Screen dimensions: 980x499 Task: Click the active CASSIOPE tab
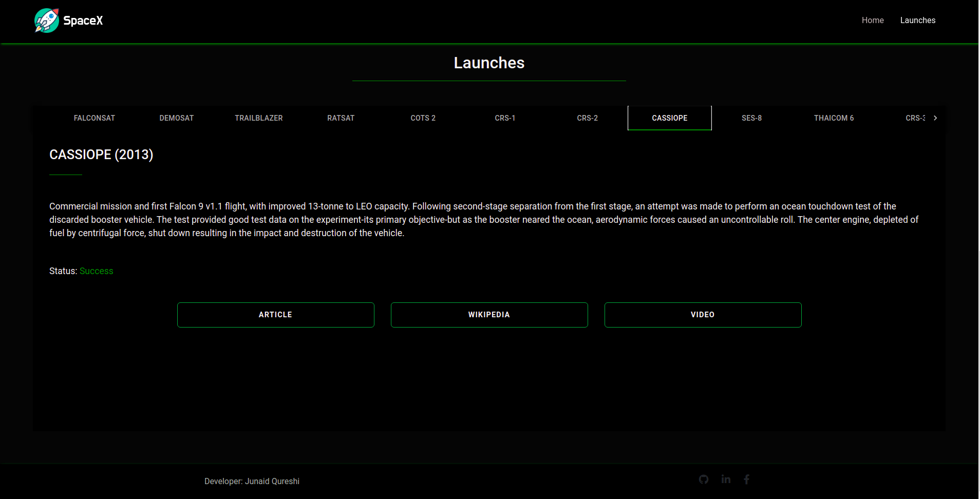pyautogui.click(x=670, y=118)
